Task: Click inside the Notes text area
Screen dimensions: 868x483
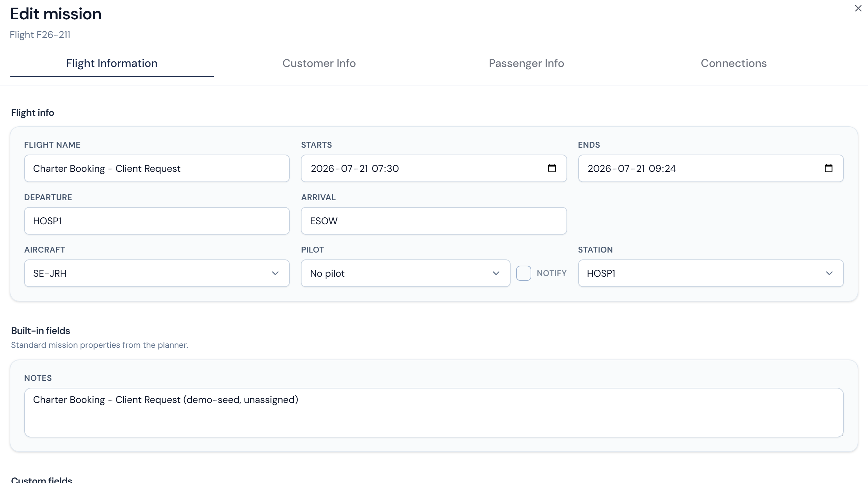Action: [434, 413]
